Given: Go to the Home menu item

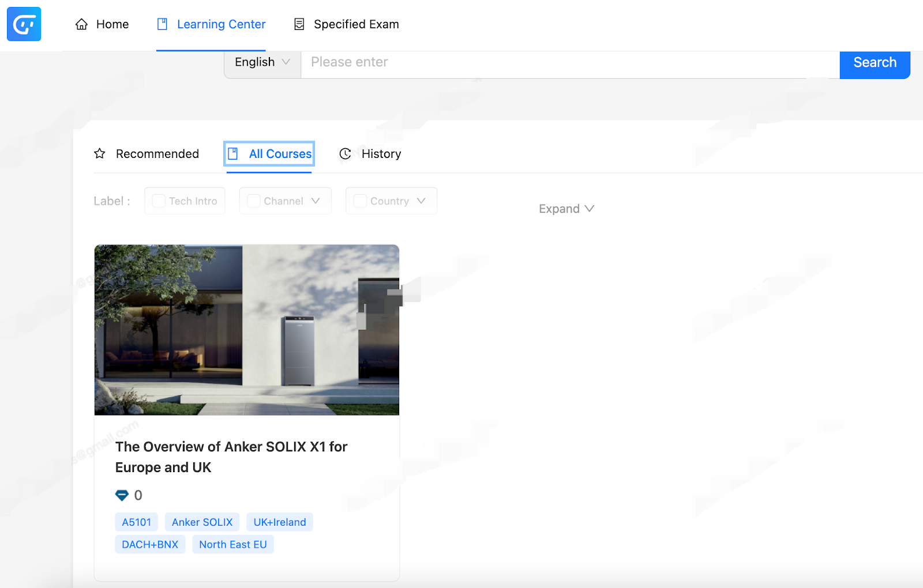Looking at the screenshot, I should coord(112,24).
